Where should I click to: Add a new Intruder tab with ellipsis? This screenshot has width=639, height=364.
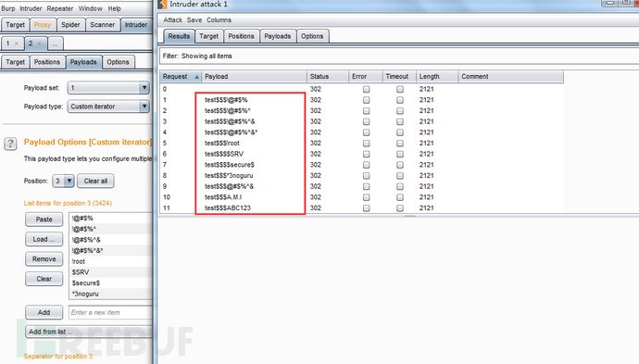[55, 44]
